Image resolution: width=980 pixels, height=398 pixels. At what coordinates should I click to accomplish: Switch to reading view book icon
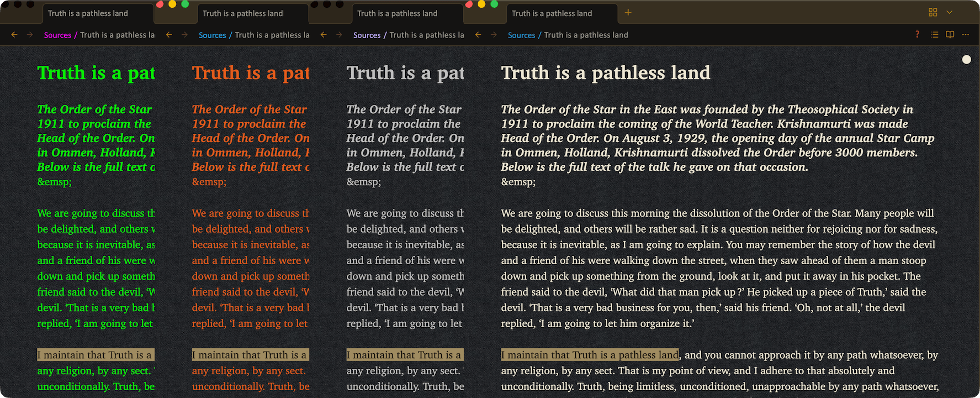pos(950,34)
